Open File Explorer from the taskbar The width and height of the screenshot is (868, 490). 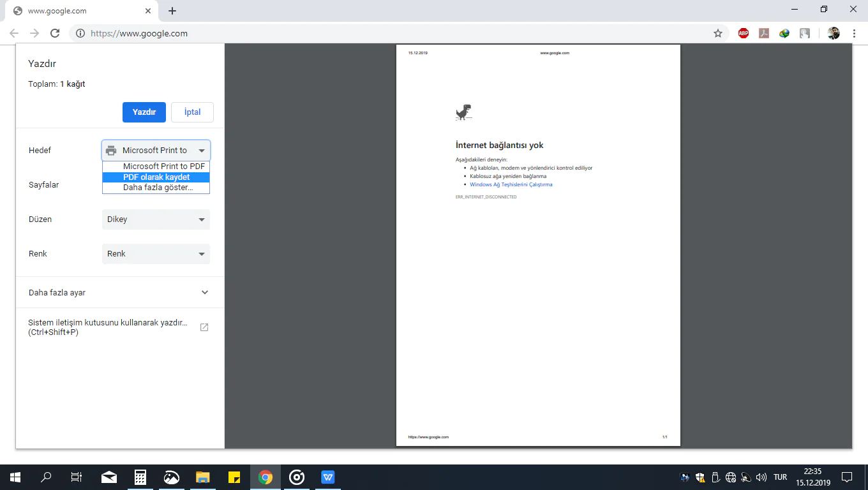coord(203,477)
